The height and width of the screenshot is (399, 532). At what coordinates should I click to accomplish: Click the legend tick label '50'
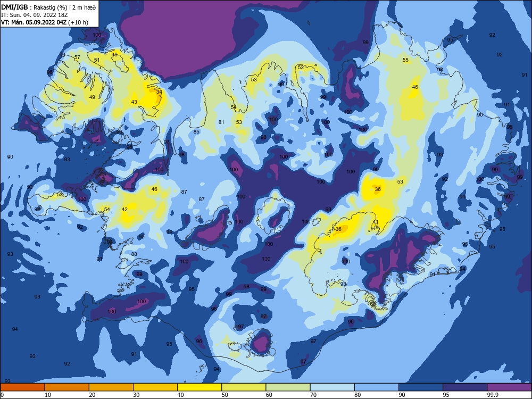[x=225, y=395]
